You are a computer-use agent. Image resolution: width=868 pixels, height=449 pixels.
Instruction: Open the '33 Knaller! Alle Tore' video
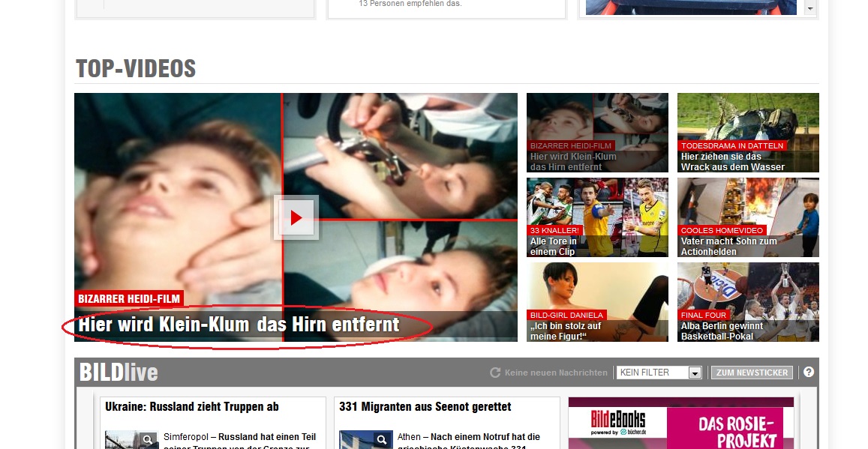click(x=597, y=217)
